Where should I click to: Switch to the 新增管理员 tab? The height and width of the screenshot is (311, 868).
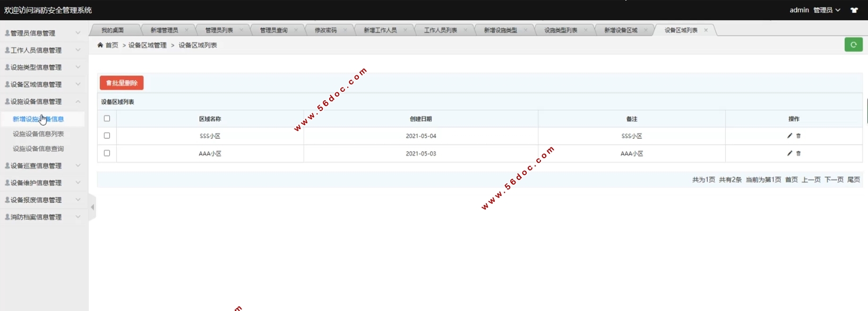[x=164, y=30]
